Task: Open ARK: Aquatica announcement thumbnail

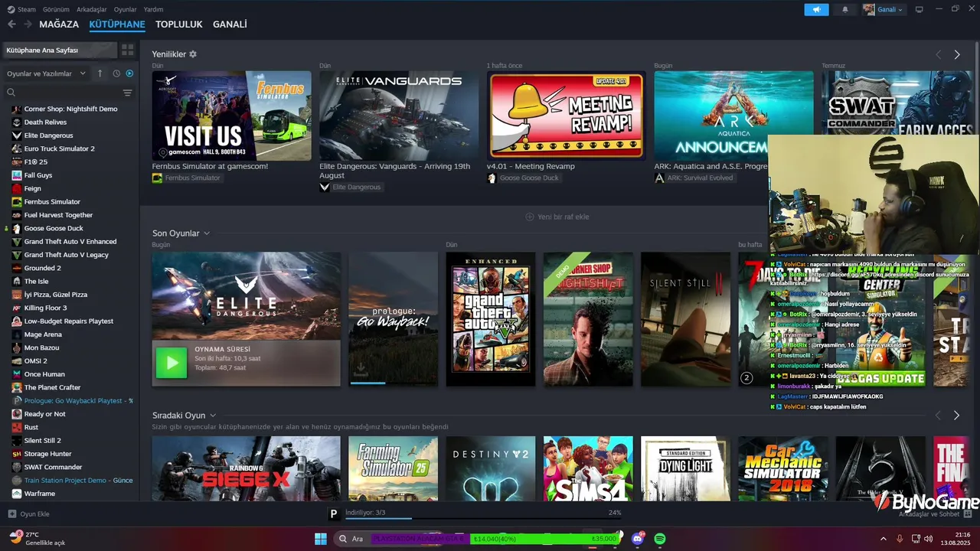Action: [733, 116]
